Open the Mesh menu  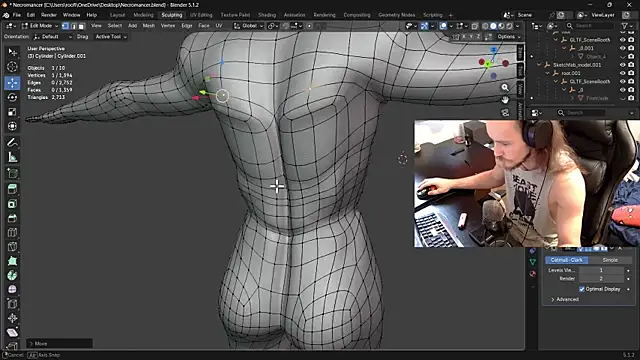[x=149, y=26]
